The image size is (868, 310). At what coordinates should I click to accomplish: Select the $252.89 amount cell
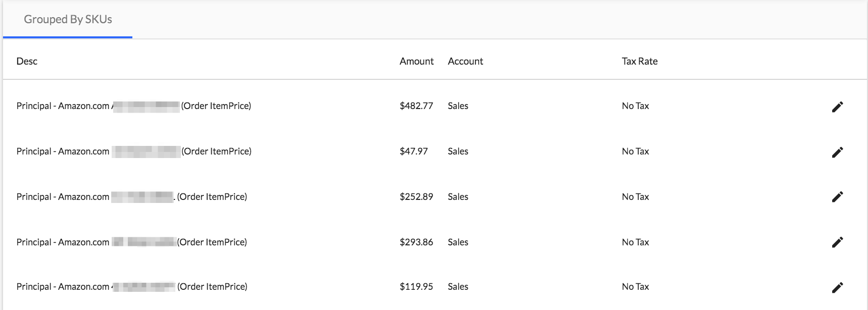(416, 197)
